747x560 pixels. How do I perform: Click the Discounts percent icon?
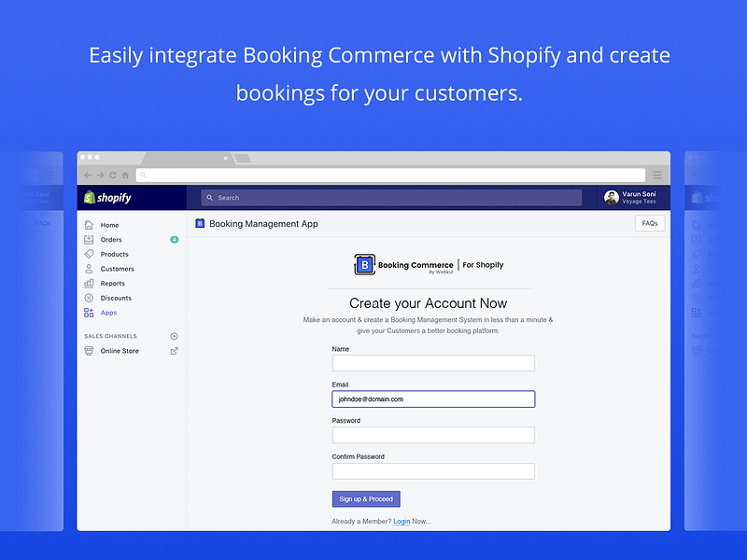[x=89, y=298]
